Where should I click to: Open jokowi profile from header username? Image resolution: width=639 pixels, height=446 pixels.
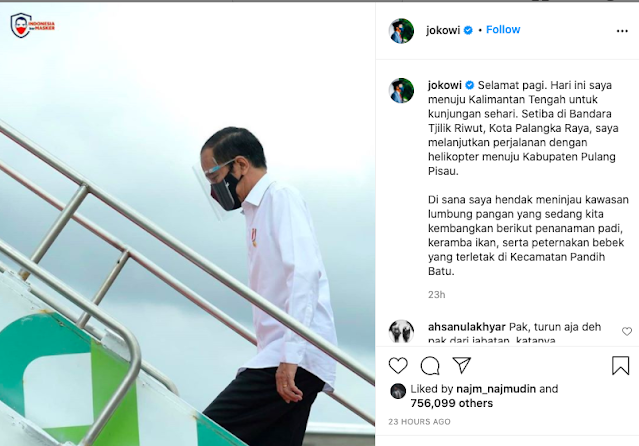[x=443, y=30]
